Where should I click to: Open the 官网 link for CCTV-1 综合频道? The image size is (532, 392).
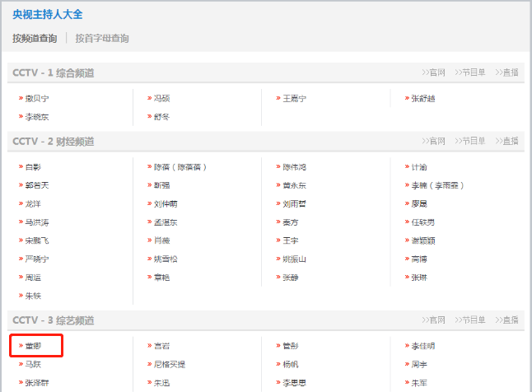coord(434,72)
